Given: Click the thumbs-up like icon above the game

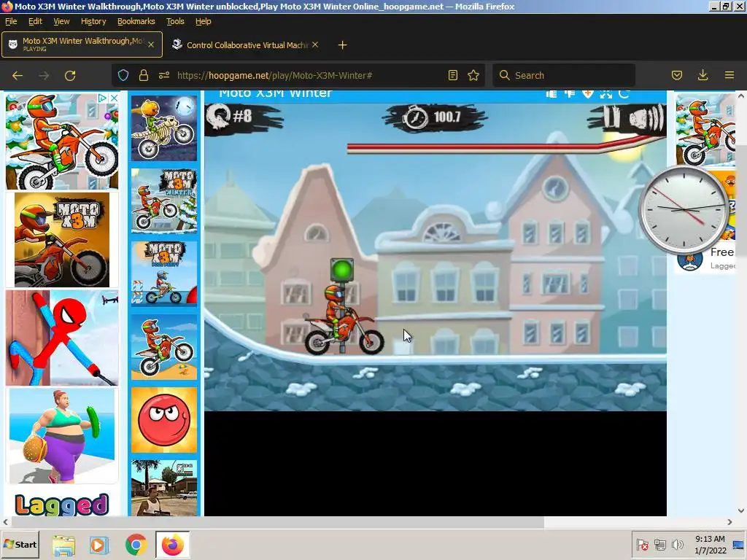Looking at the screenshot, I should click(551, 94).
